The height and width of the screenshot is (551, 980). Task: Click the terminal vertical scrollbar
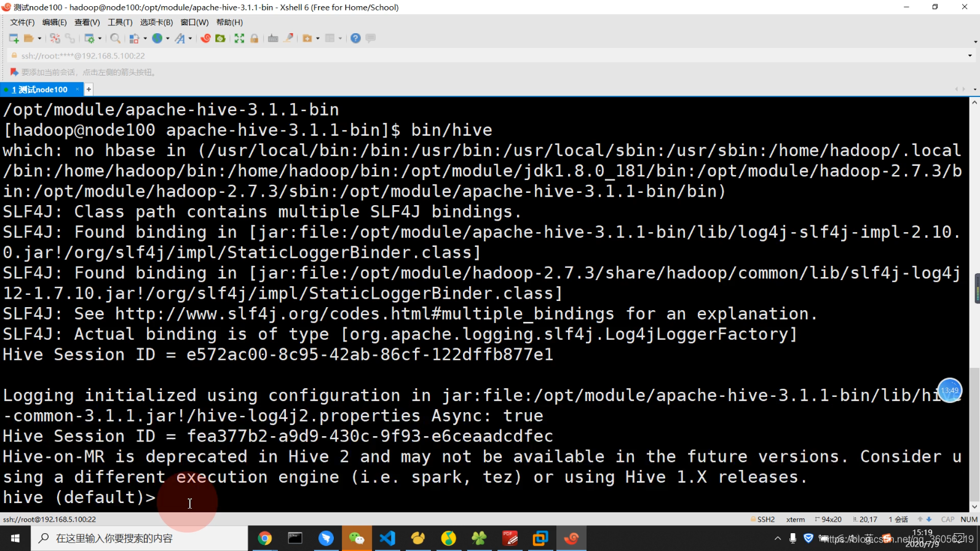point(974,304)
